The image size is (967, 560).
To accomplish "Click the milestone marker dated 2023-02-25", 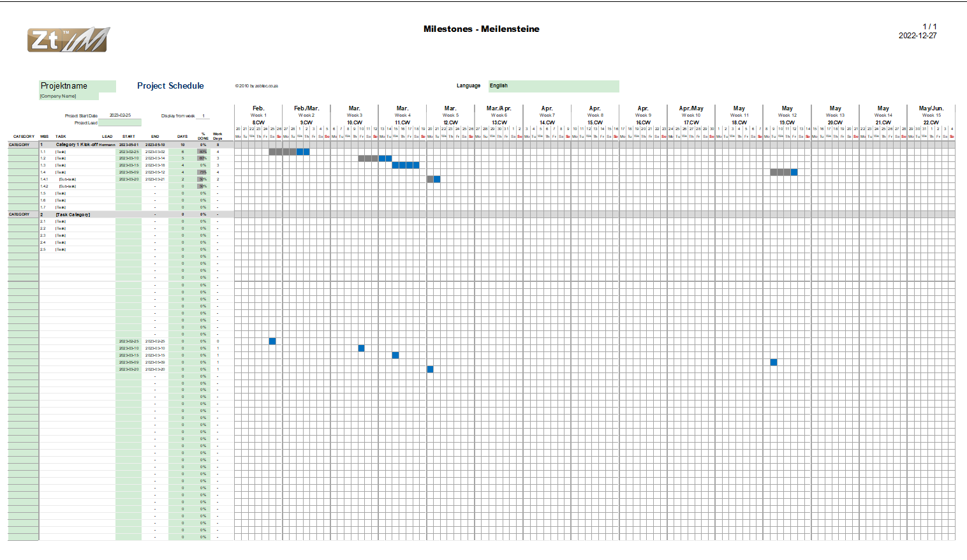I will coord(272,341).
